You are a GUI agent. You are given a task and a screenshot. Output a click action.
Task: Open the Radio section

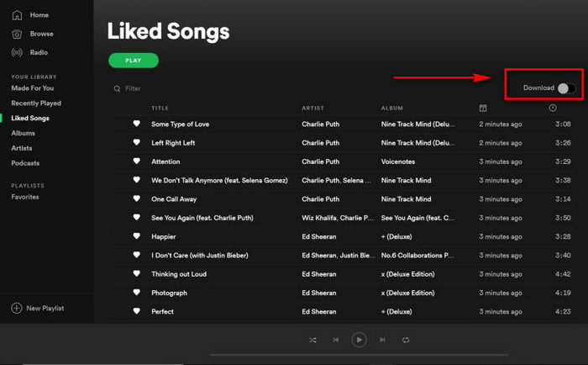click(x=39, y=53)
